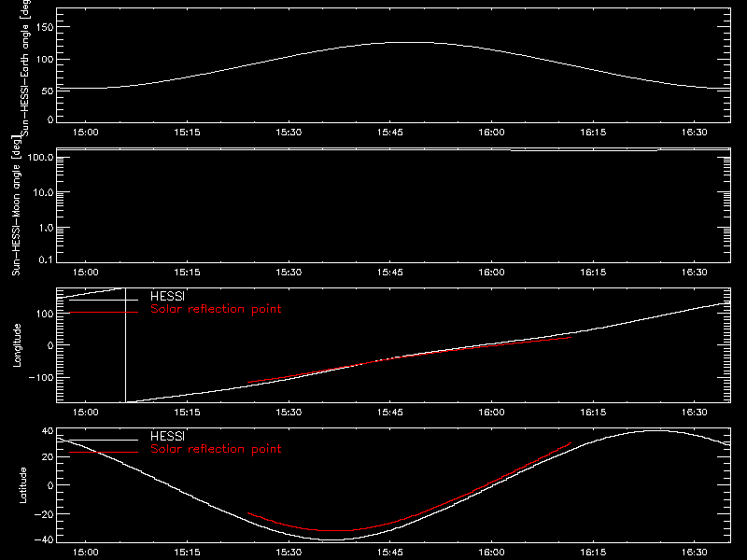Click the 40 tick on Latitude axis
This screenshot has width=747, height=560.
[x=48, y=431]
